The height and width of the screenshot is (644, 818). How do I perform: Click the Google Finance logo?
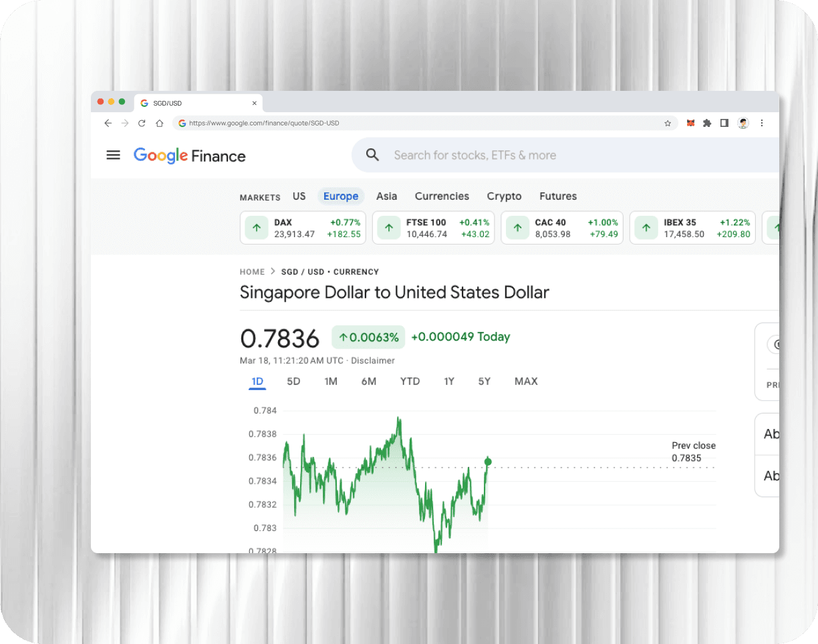190,156
